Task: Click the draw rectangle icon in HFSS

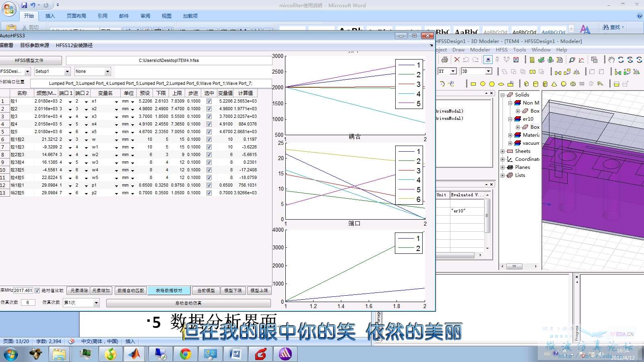Action: (473, 84)
